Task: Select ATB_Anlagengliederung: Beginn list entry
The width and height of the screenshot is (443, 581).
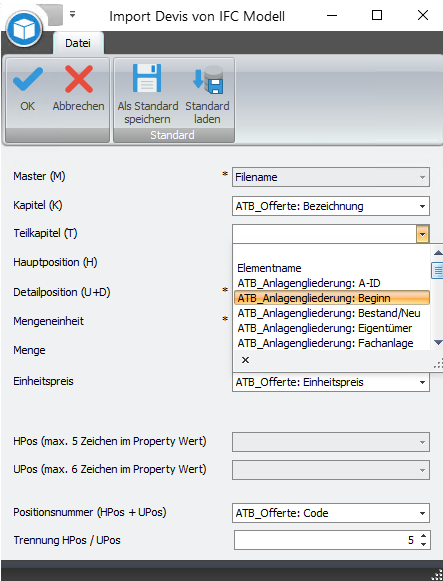Action: pyautogui.click(x=332, y=298)
